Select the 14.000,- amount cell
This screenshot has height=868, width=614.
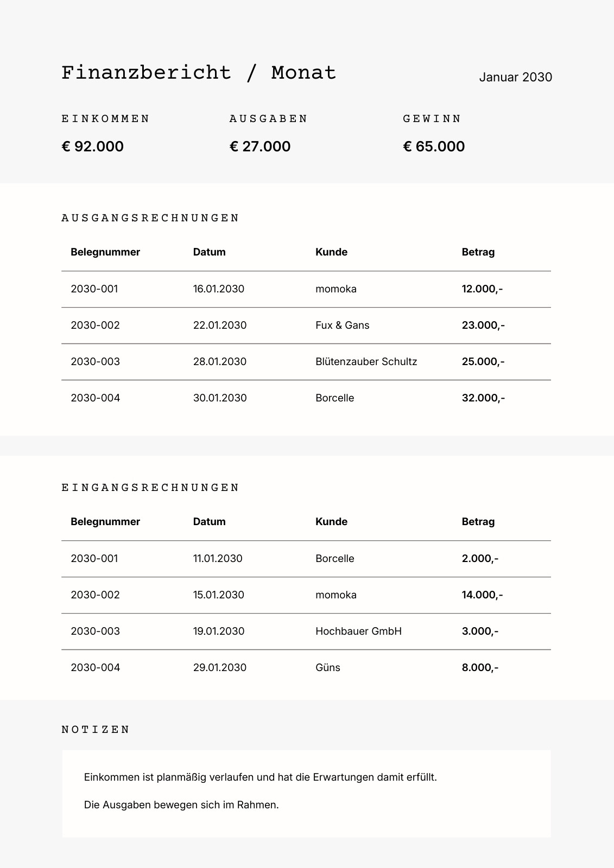[x=482, y=595]
